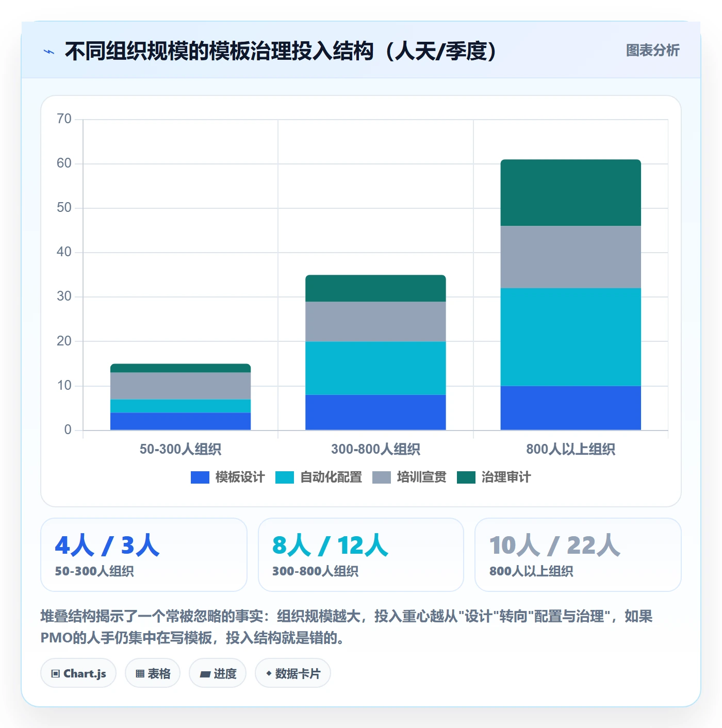
Task: Toggle the 模板设计 legend color box
Action: (x=200, y=477)
